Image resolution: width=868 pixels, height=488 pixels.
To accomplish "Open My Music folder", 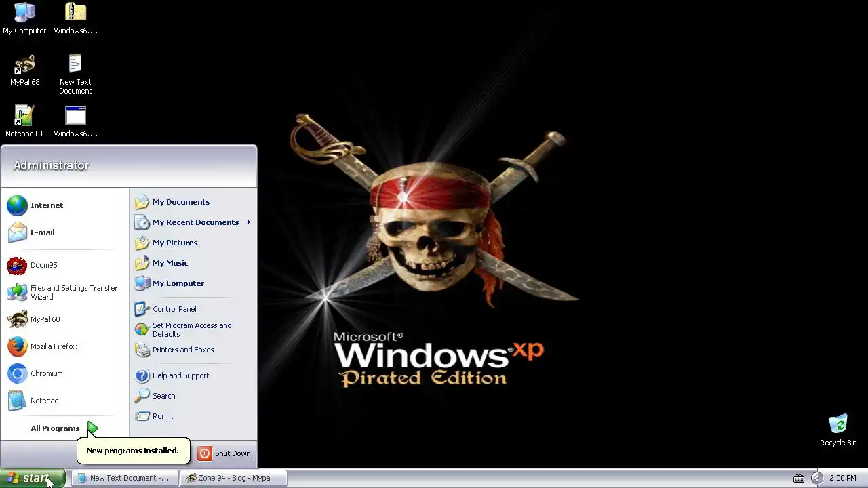I will coord(193,263).
